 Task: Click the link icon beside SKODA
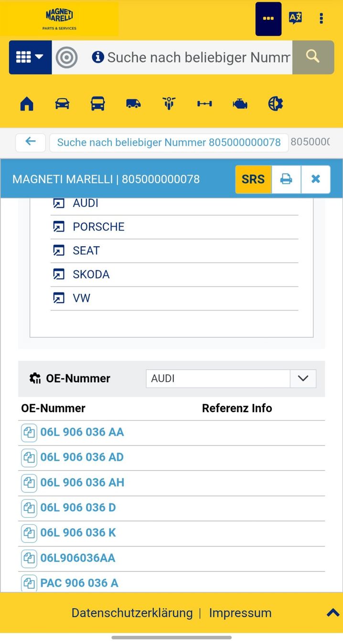[x=58, y=274]
